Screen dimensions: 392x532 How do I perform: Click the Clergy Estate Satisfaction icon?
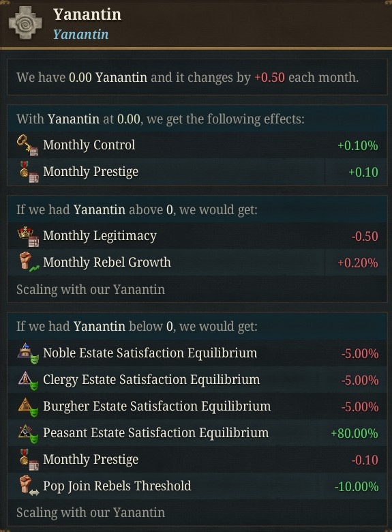(28, 380)
